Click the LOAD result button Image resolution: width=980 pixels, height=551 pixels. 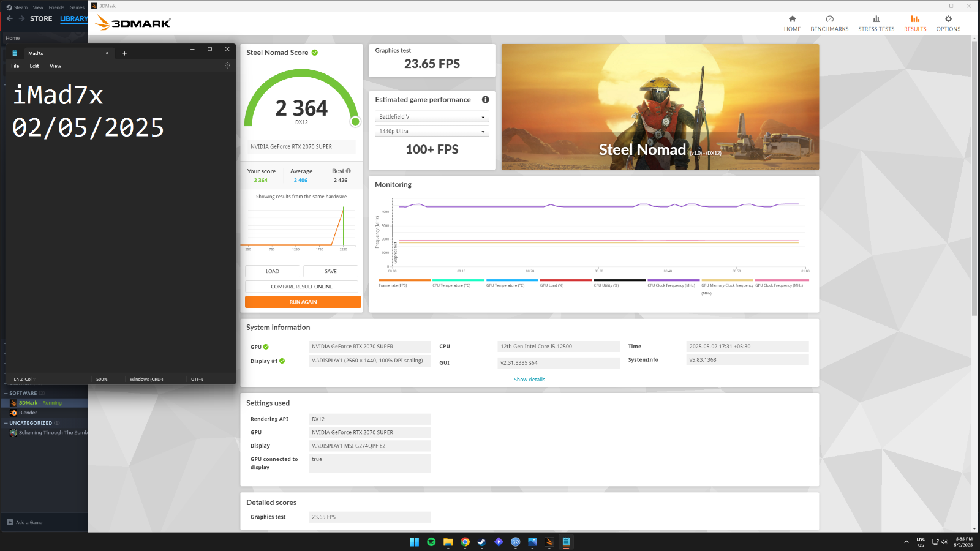pyautogui.click(x=273, y=271)
